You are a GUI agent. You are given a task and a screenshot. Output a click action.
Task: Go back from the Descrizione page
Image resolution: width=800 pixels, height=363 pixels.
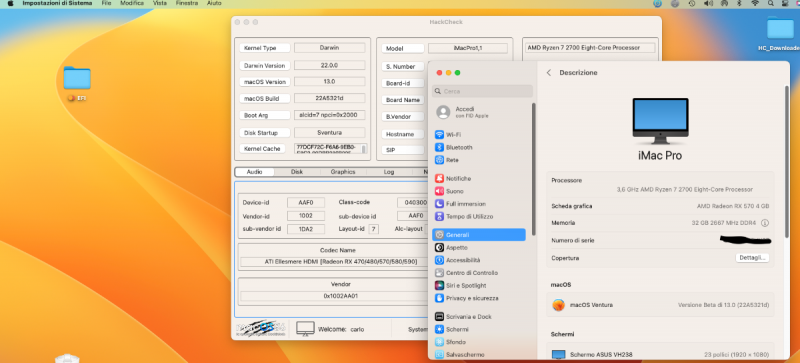[548, 72]
